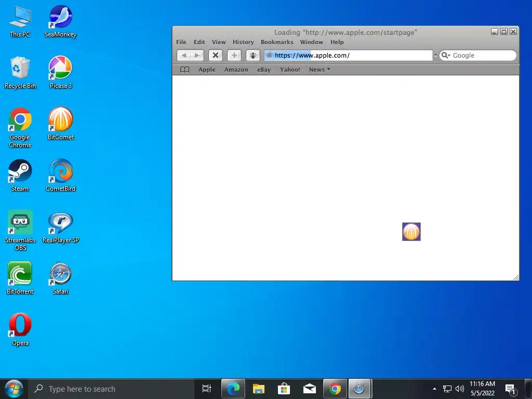Open the Opera desktop shortcut
The width and height of the screenshot is (532, 399).
(20, 330)
